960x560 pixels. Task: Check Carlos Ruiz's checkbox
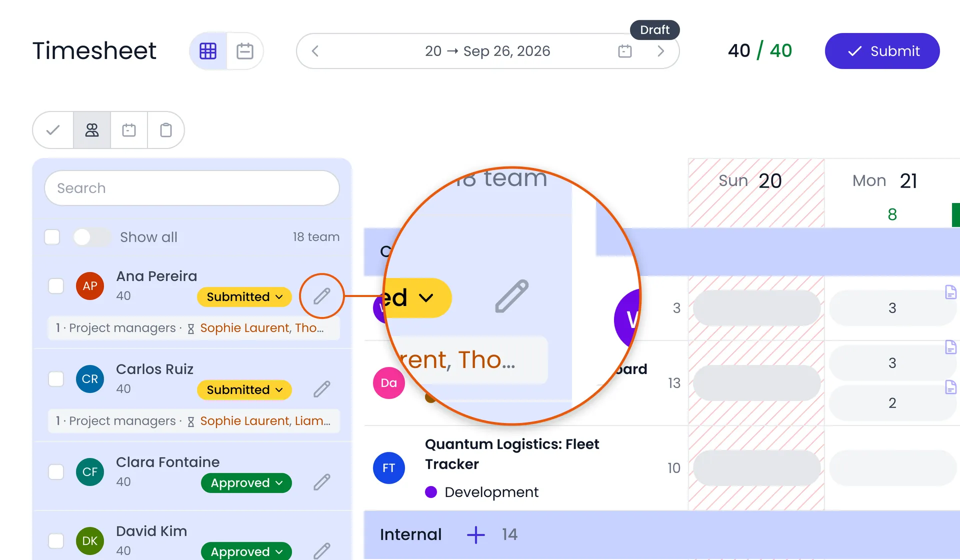[x=56, y=379]
